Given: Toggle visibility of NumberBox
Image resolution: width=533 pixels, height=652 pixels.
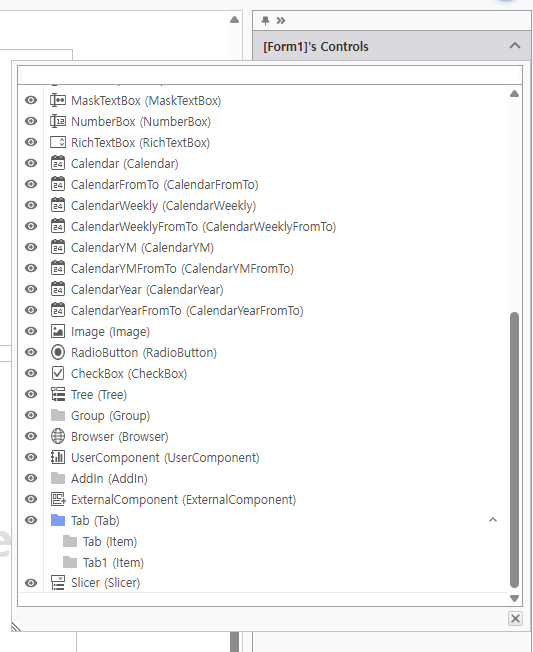Looking at the screenshot, I should [x=31, y=121].
